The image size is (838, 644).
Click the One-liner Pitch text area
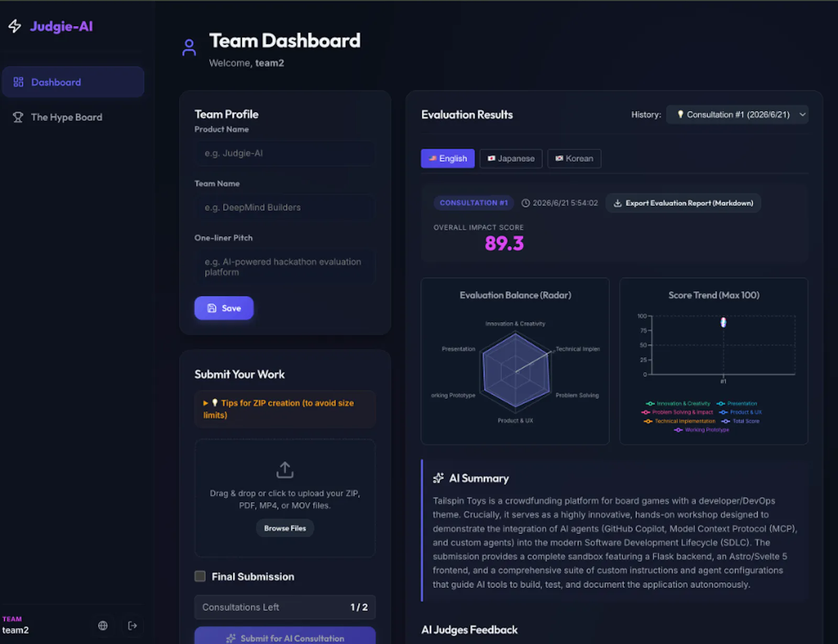pos(285,267)
